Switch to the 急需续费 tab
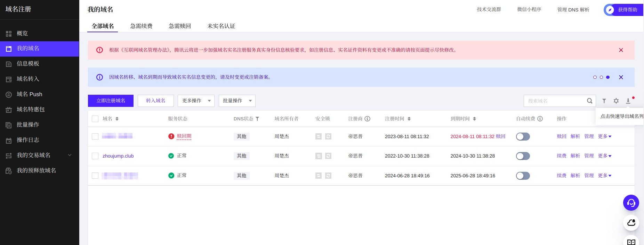Image resolution: width=644 pixels, height=245 pixels. click(141, 26)
